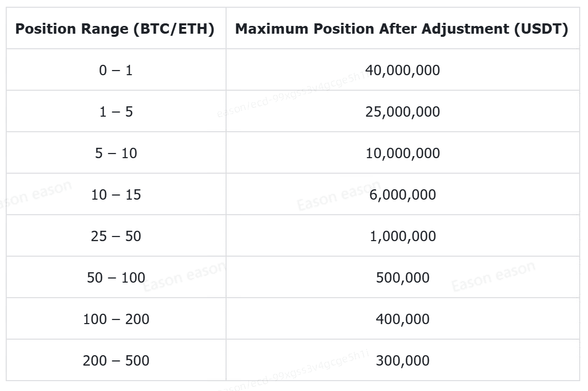Select the 6,000,000 maximum position value
Screen dimensions: 588x391
click(x=402, y=194)
